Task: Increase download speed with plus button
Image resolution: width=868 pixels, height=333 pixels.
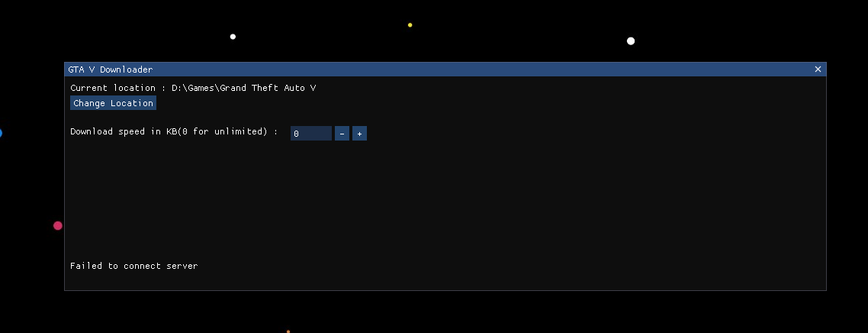Action: 359,134
